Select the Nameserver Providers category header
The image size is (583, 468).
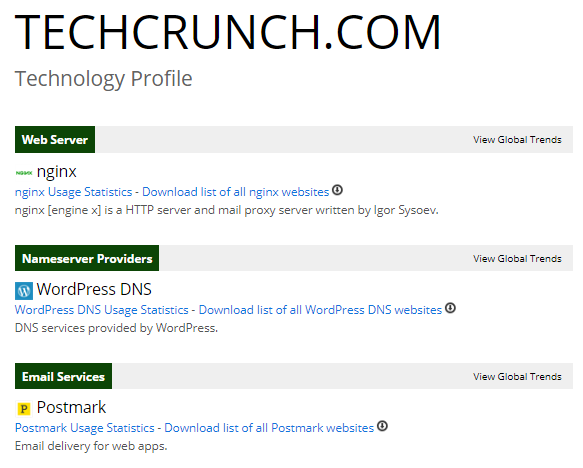click(87, 258)
